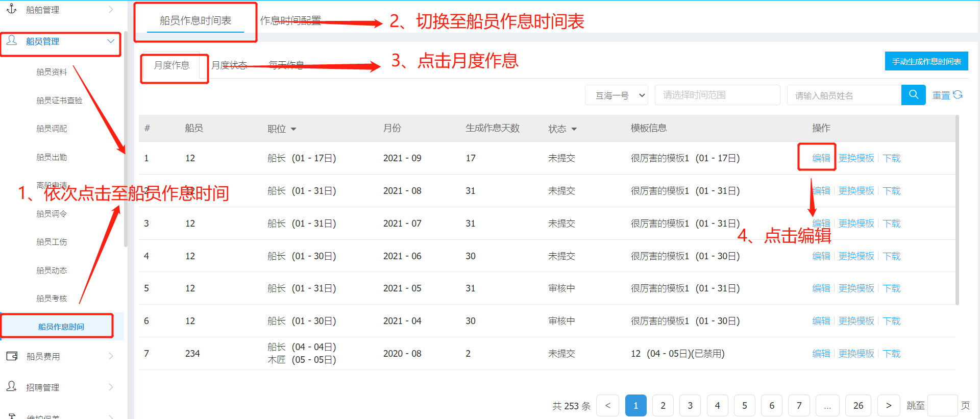Click 手动生成作息时间表 button
980x419 pixels.
926,61
